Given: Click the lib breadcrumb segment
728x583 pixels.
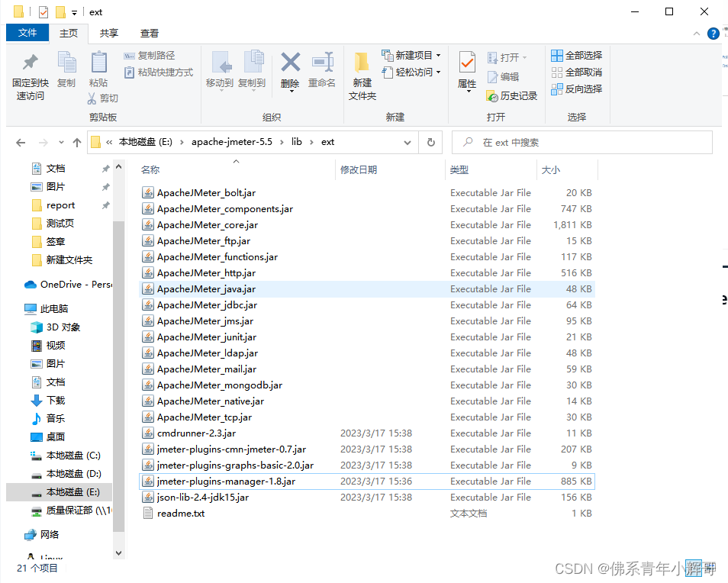Looking at the screenshot, I should (296, 142).
